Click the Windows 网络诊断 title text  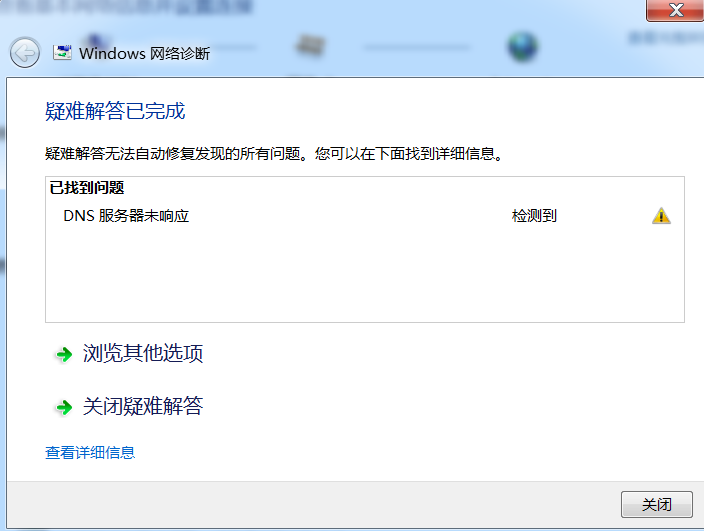pos(145,53)
